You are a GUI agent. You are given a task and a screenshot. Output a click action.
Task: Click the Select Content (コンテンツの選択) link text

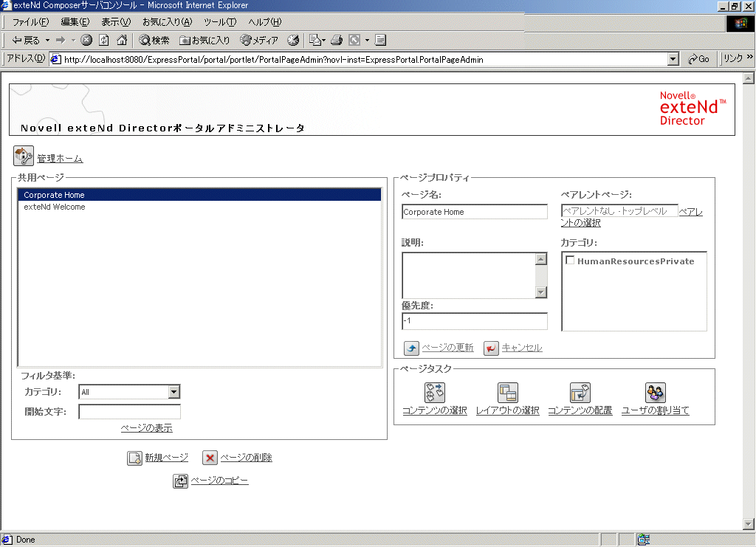[x=434, y=410]
